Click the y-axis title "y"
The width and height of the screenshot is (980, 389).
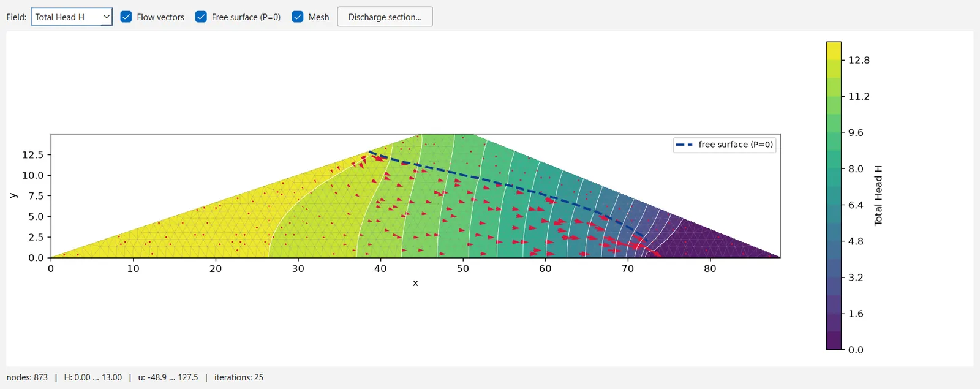13,195
